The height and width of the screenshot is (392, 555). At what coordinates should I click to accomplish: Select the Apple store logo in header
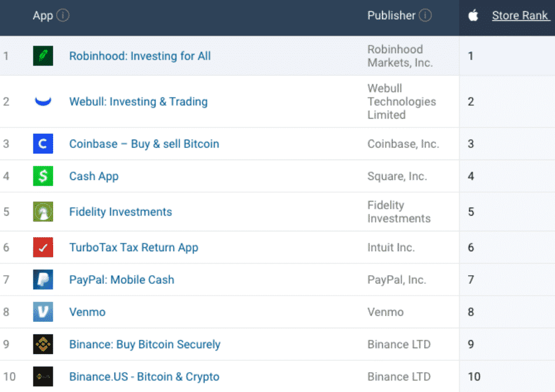coord(473,16)
